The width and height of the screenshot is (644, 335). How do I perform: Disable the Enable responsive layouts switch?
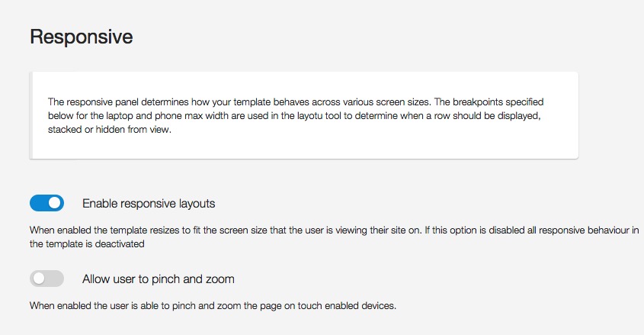[46, 203]
